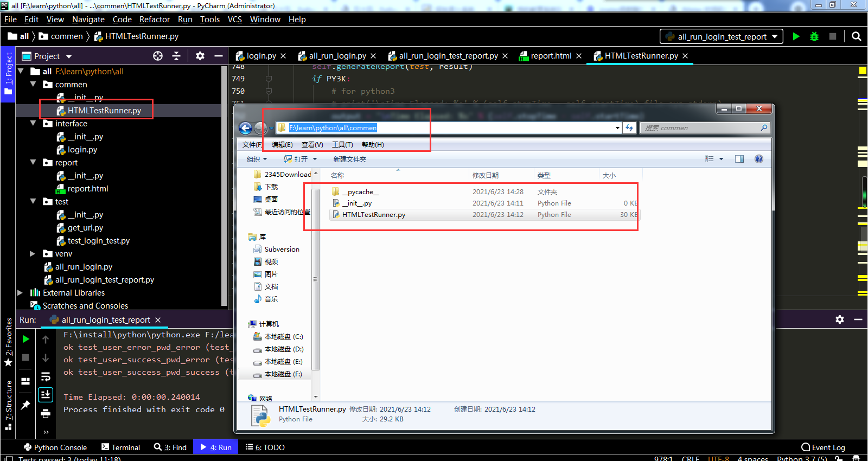The width and height of the screenshot is (868, 461).
Task: Collapse the interface folder in Project tree
Action: point(33,123)
